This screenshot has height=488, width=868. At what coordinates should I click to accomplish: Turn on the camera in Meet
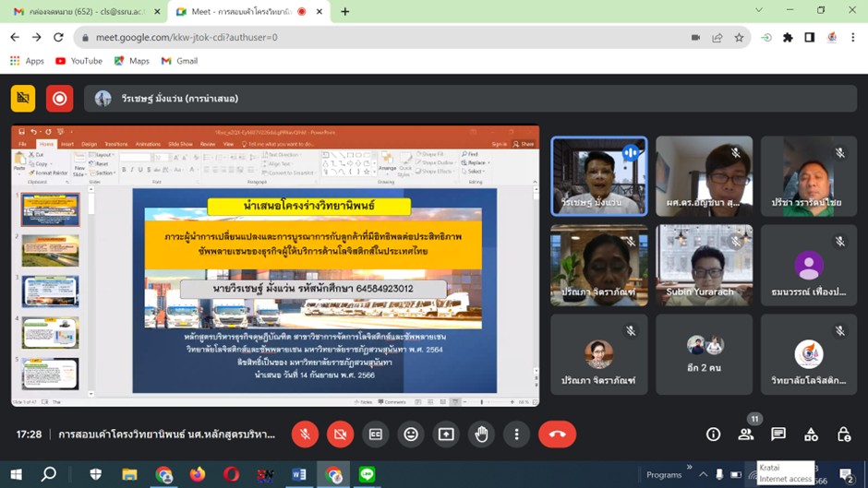[x=340, y=434]
